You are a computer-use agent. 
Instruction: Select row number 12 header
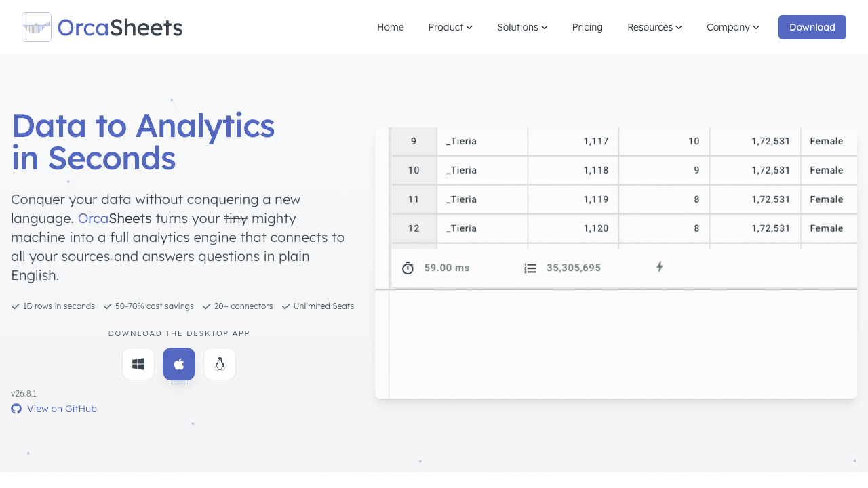(414, 228)
